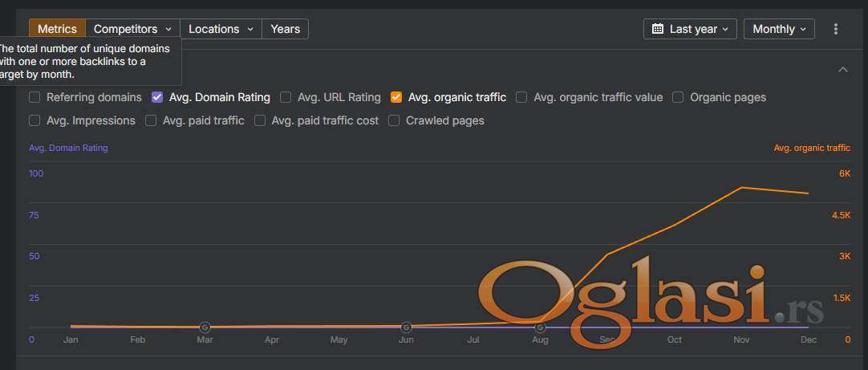Disable the Avg. organic traffic checkbox
868x370 pixels.
[x=396, y=97]
